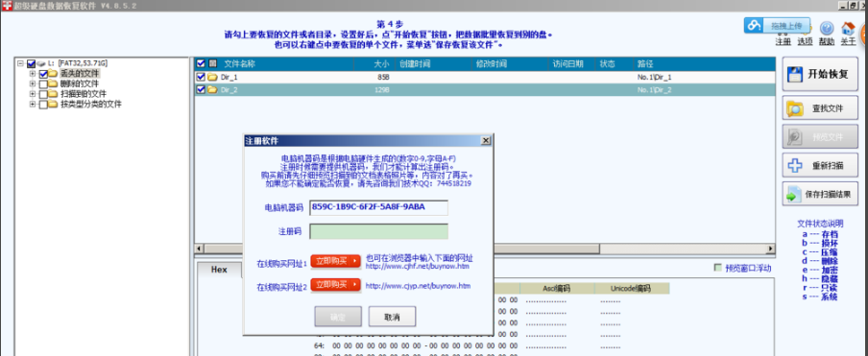Click the 注册码 registration code input field
868x356 pixels.
pyautogui.click(x=378, y=231)
